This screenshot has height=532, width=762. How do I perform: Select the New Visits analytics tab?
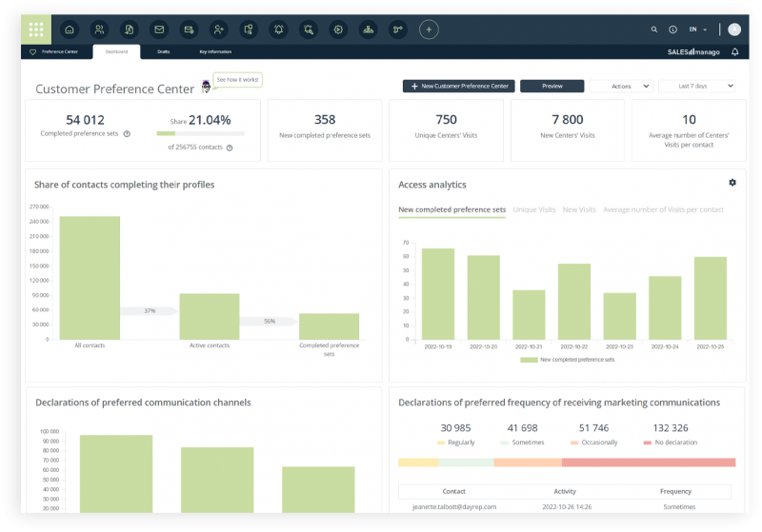coord(579,209)
